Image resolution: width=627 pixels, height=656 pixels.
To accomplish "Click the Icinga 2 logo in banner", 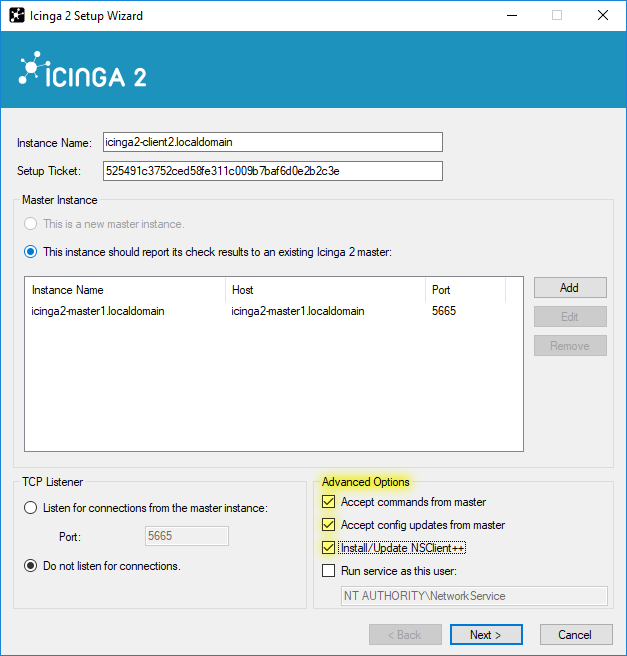I will [x=83, y=70].
